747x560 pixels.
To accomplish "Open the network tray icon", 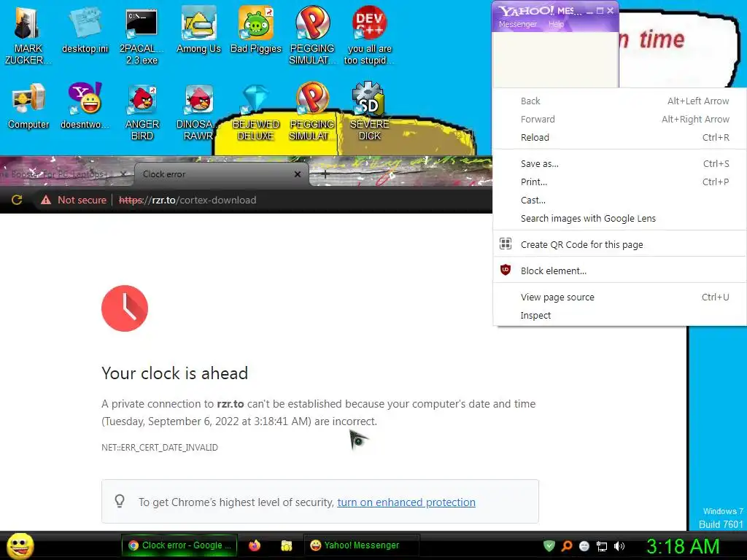I will (602, 546).
